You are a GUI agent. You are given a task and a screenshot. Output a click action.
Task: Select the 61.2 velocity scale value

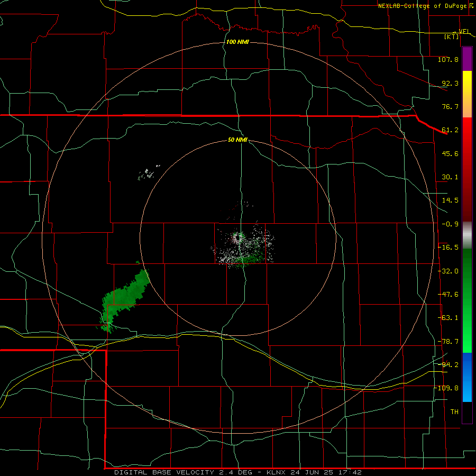point(450,130)
